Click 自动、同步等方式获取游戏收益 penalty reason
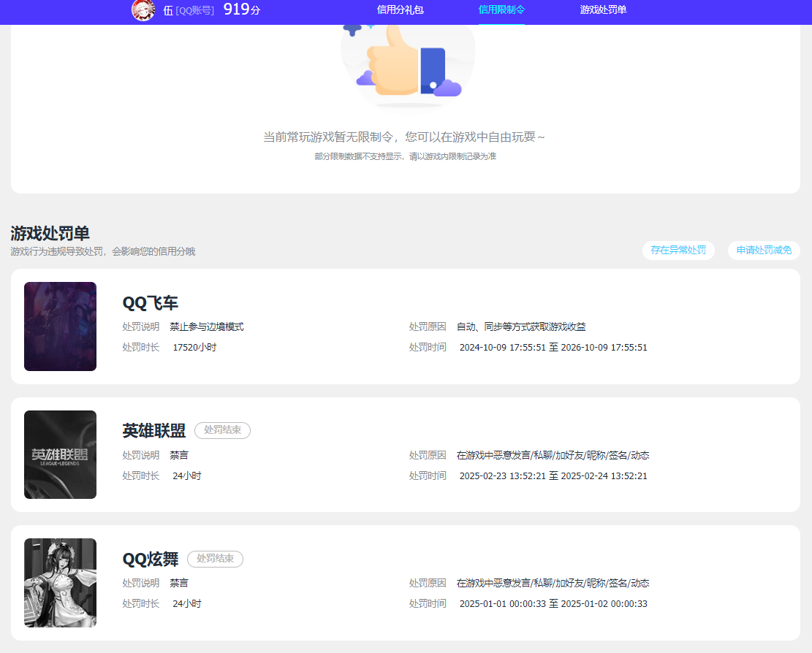This screenshot has height=653, width=812. tap(521, 327)
